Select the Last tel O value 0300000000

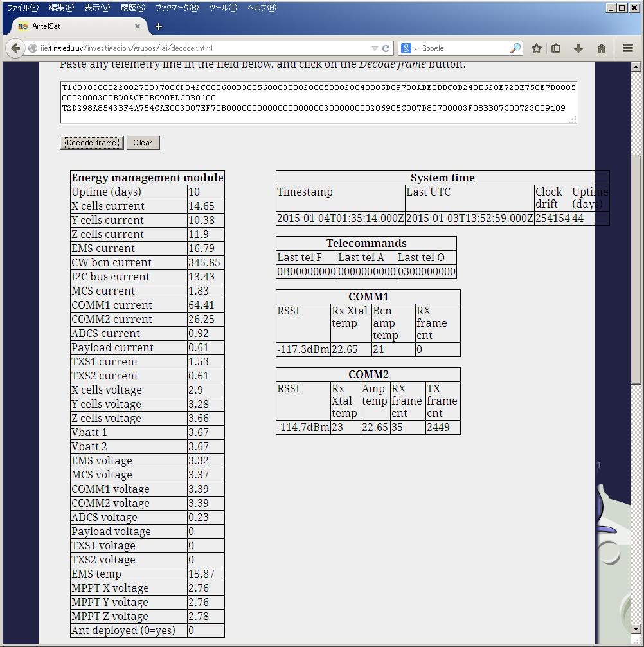pos(427,271)
